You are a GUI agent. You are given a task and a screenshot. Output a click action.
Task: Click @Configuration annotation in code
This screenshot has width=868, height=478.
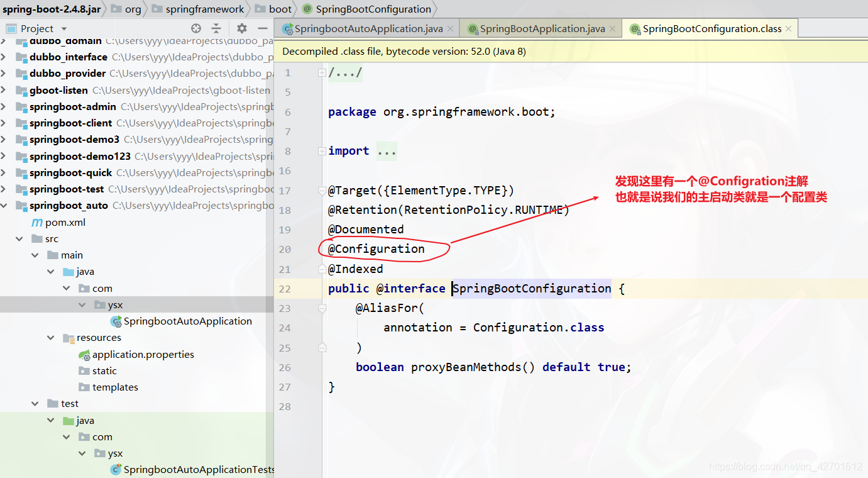point(376,249)
